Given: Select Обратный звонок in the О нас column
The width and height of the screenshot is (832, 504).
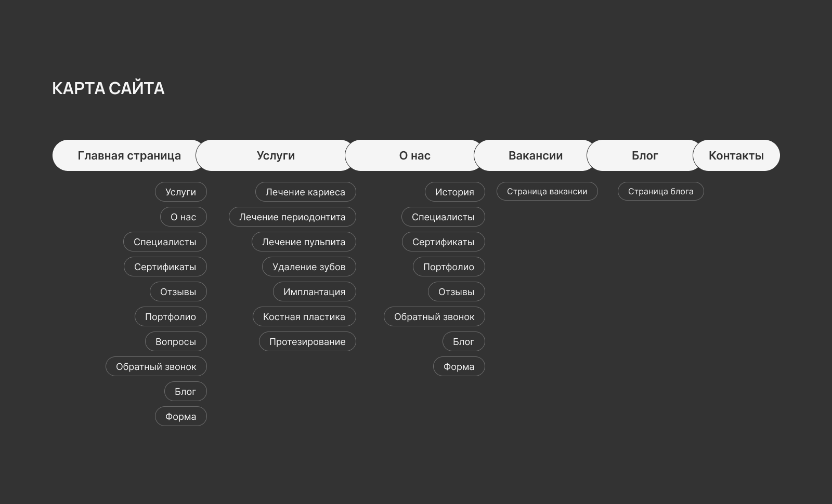Looking at the screenshot, I should (434, 316).
